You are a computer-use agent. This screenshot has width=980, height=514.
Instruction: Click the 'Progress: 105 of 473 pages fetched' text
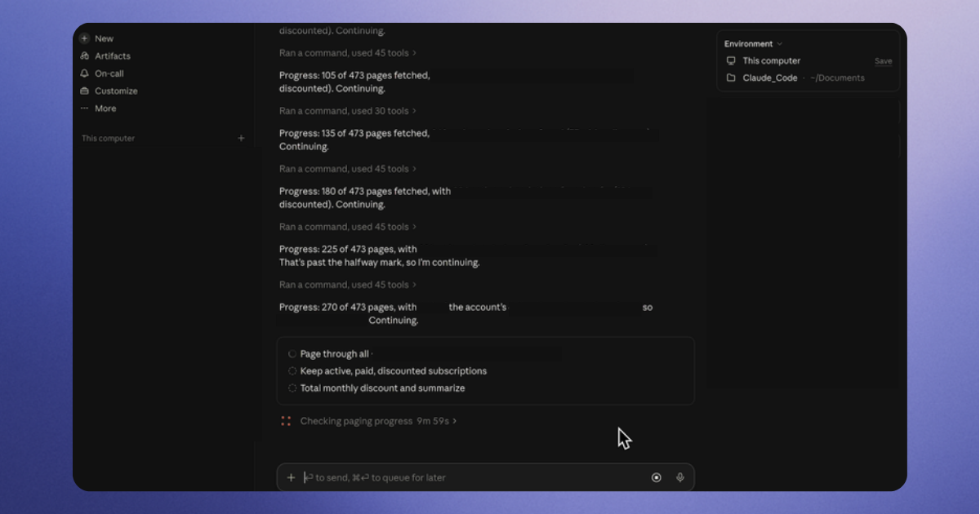tap(354, 75)
